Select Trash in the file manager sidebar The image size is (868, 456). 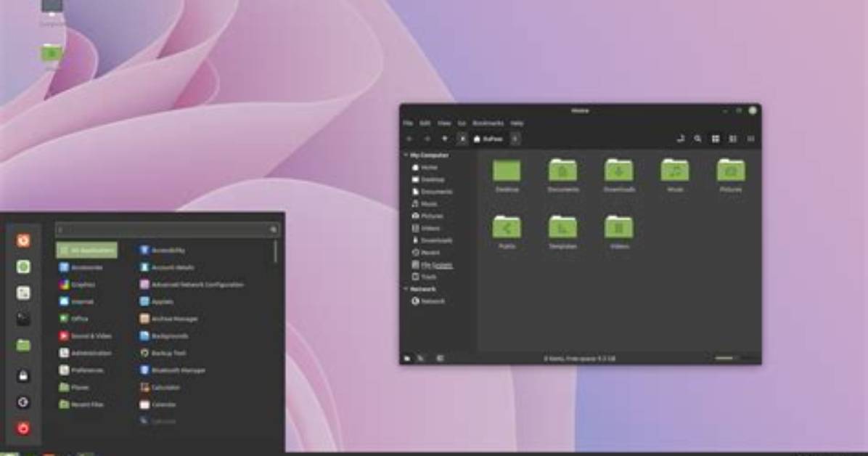coord(425,277)
